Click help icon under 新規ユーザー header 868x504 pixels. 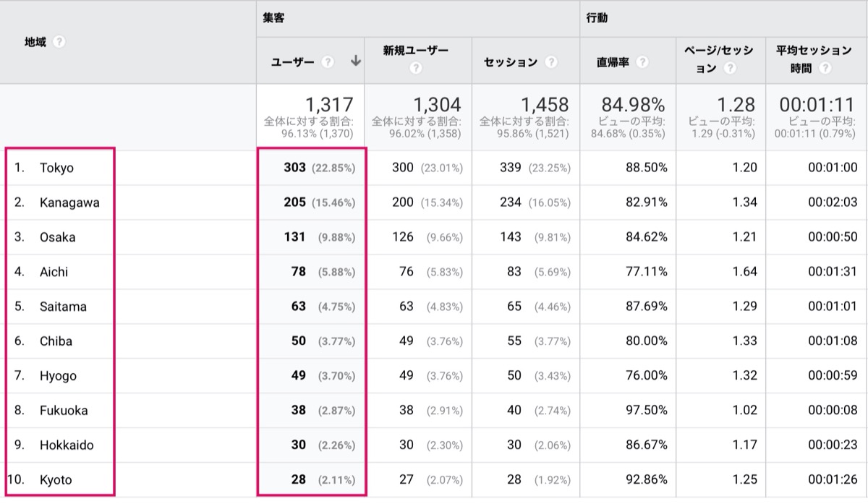(x=415, y=69)
